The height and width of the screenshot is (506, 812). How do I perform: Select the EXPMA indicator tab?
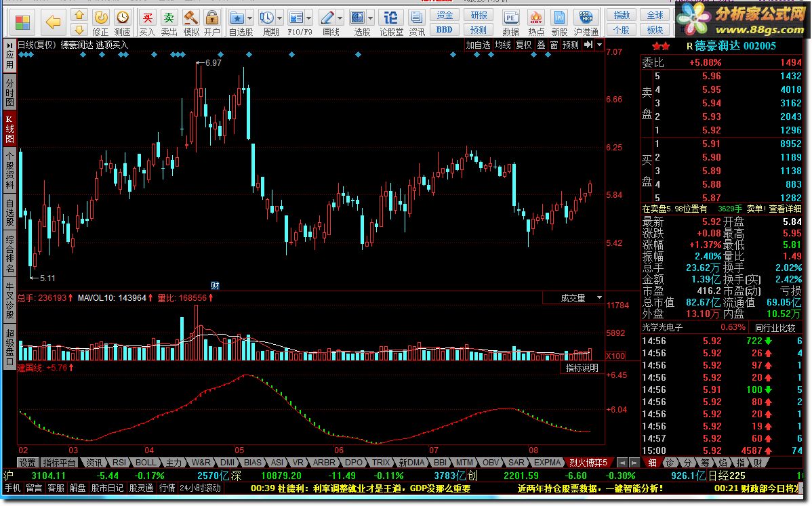pyautogui.click(x=548, y=463)
